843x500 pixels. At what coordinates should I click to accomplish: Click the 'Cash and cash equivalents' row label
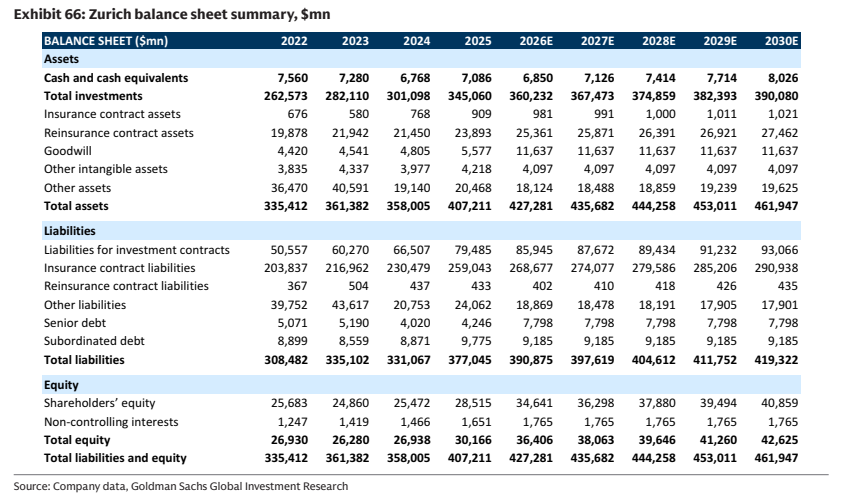[x=116, y=78]
